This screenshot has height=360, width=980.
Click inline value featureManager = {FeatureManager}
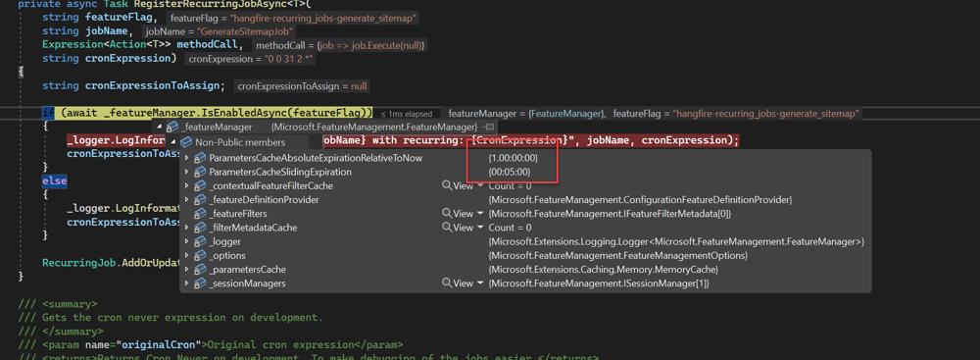[527, 114]
